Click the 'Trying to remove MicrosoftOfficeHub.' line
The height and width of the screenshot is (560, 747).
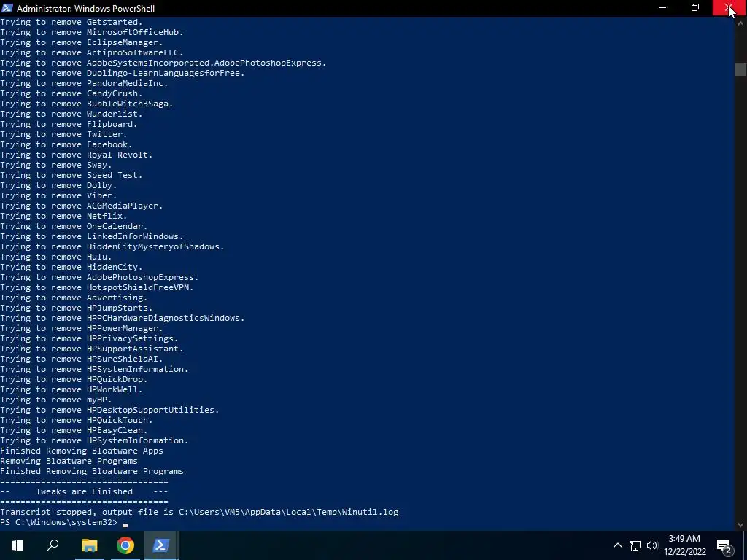[91, 32]
